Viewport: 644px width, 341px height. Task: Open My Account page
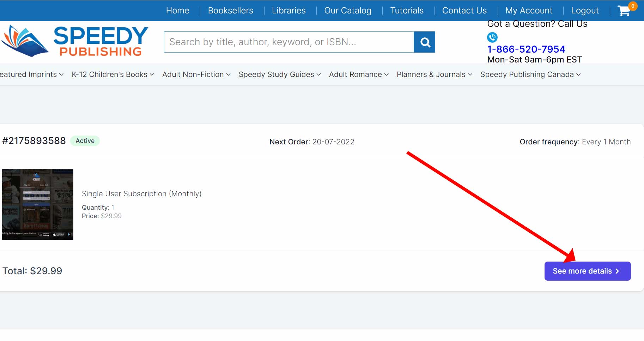point(529,11)
